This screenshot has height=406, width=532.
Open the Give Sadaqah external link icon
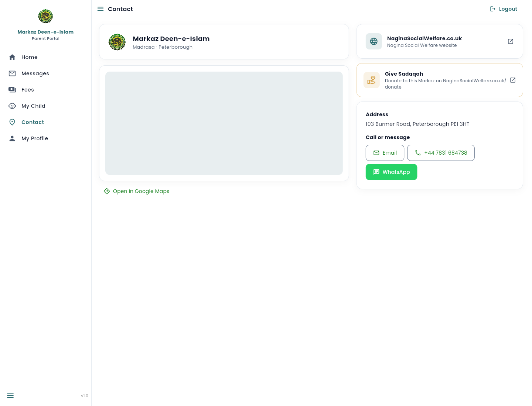[513, 80]
